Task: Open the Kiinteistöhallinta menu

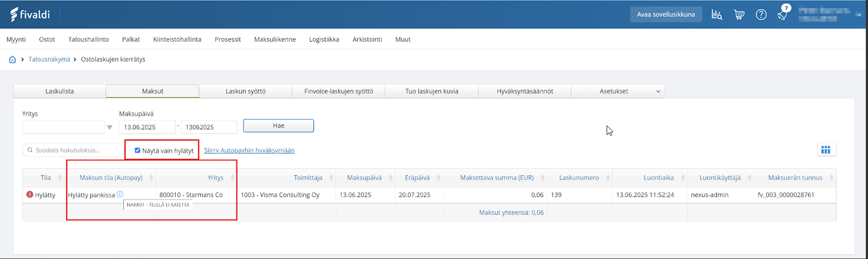Action: 177,39
